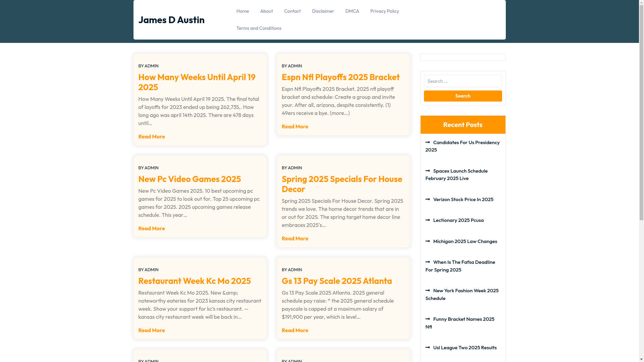Open post Espn Nfl Playoffs 2025 Bracket
Screen dimensions: 644x362
tap(340, 77)
